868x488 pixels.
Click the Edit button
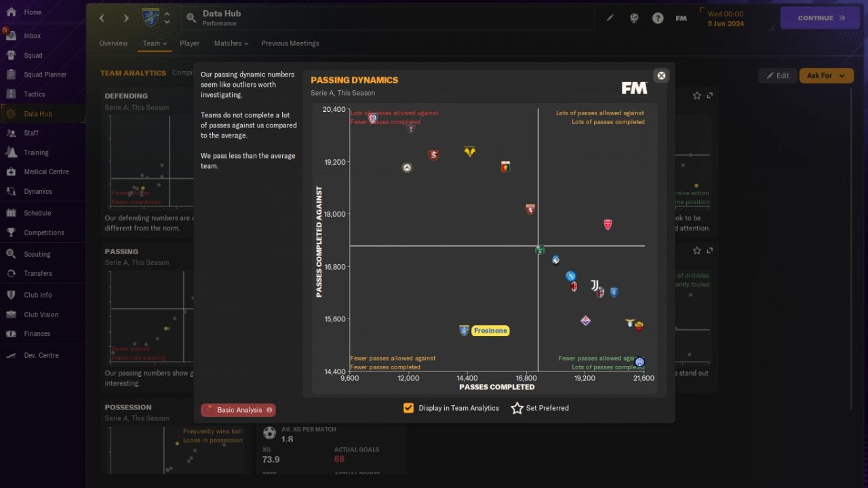click(777, 76)
